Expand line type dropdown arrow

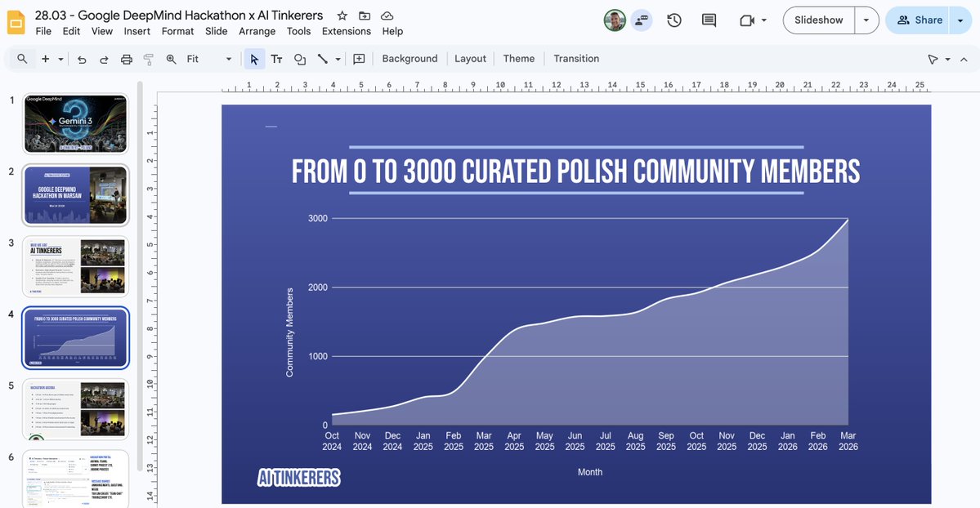tap(338, 59)
